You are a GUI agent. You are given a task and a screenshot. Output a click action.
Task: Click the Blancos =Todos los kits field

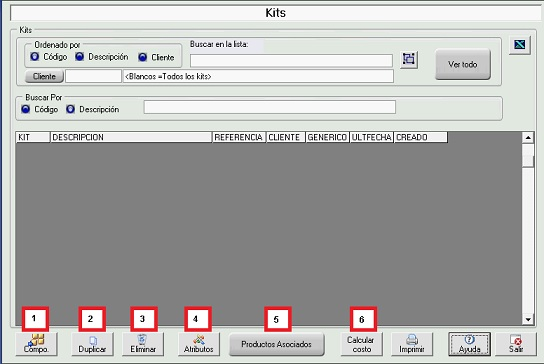point(258,76)
